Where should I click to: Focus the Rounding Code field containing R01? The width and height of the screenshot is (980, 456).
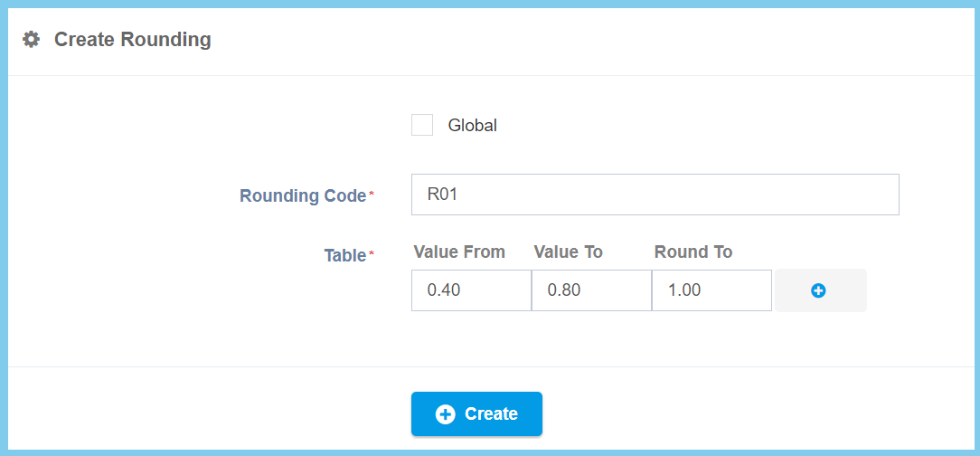(x=655, y=195)
